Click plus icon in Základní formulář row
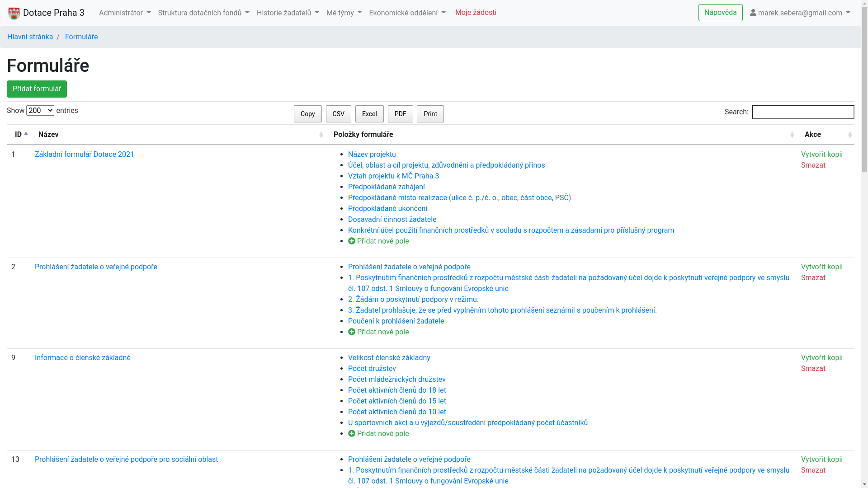Image resolution: width=868 pixels, height=488 pixels. click(352, 241)
